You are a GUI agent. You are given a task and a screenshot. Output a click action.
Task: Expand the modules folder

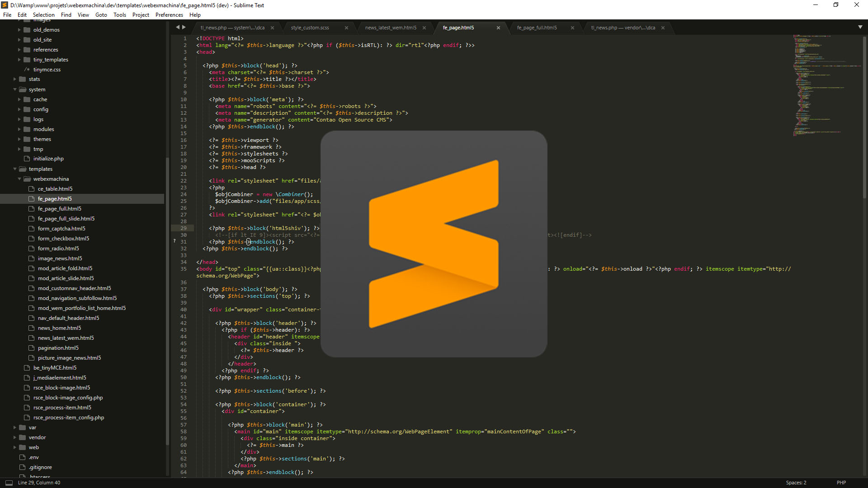(x=19, y=129)
